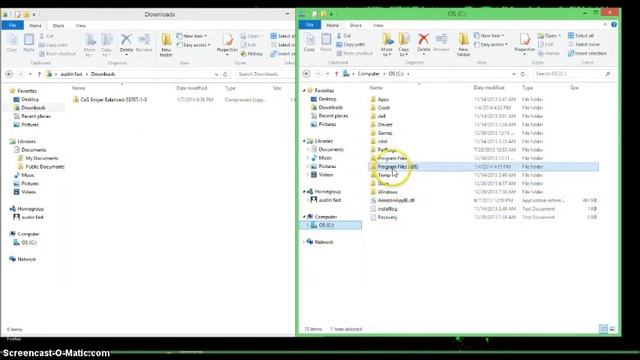Sort by Date modified in OS (C:) window

[x=489, y=88]
